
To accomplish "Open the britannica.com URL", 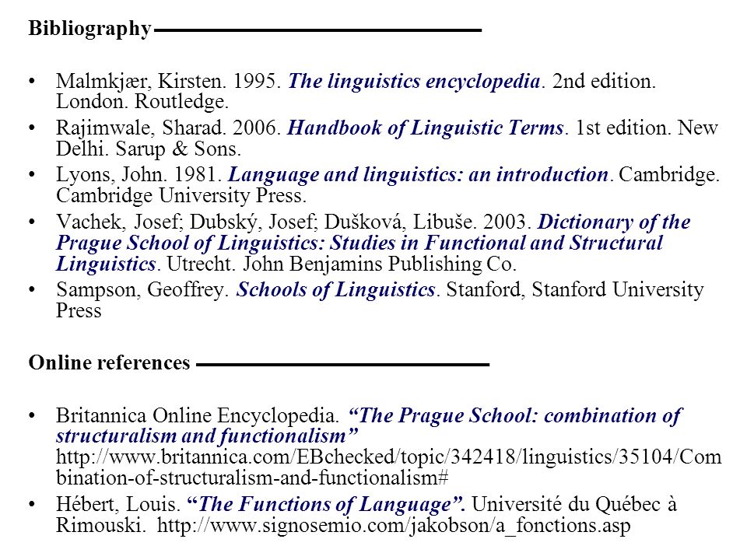I will point(389,467).
